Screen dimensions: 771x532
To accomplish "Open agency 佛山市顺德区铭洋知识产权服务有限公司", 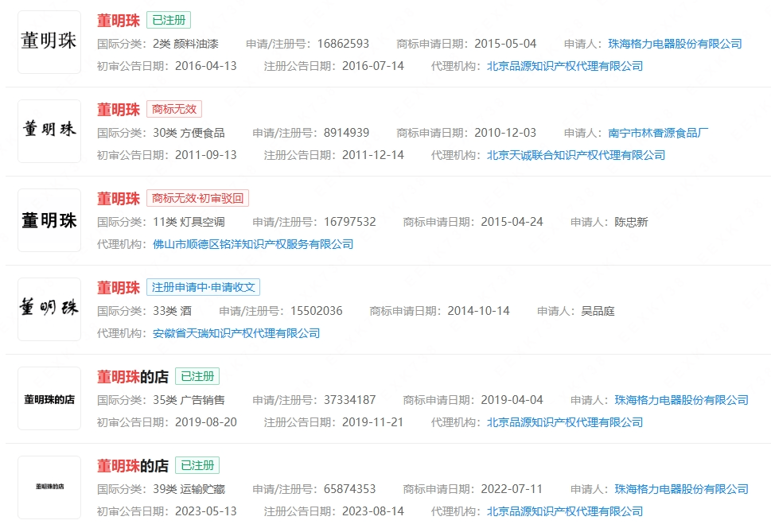I will (253, 244).
